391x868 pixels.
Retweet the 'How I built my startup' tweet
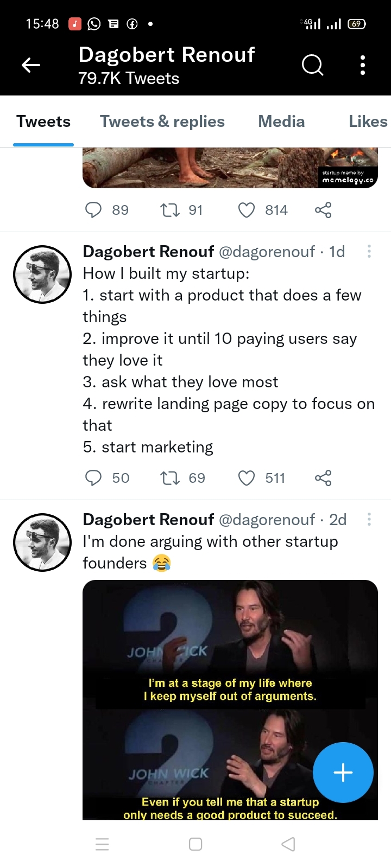coord(169,478)
